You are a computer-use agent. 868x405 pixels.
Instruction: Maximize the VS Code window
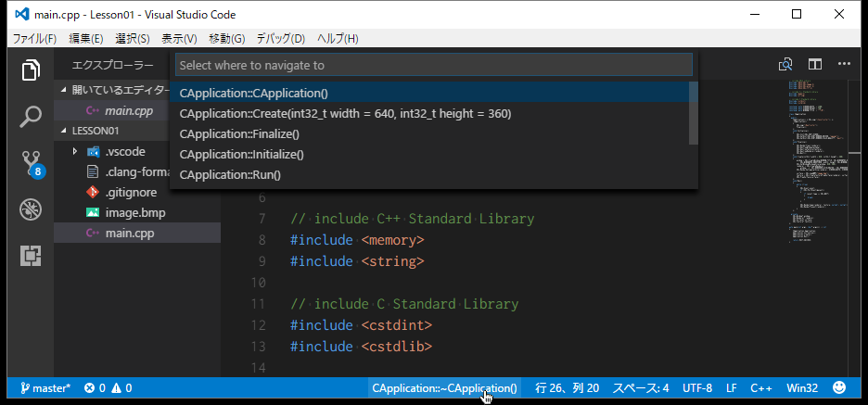point(796,15)
